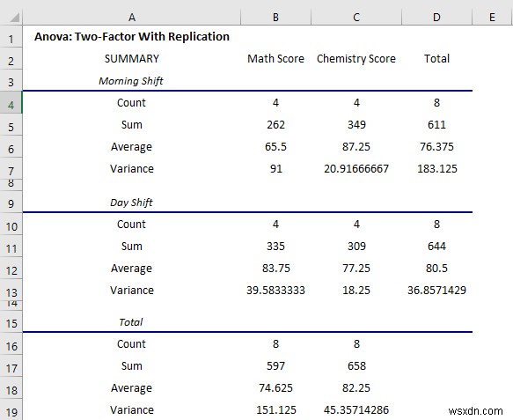The height and width of the screenshot is (420, 513).
Task: Click the variance value 39.5833333
Action: [x=275, y=290]
